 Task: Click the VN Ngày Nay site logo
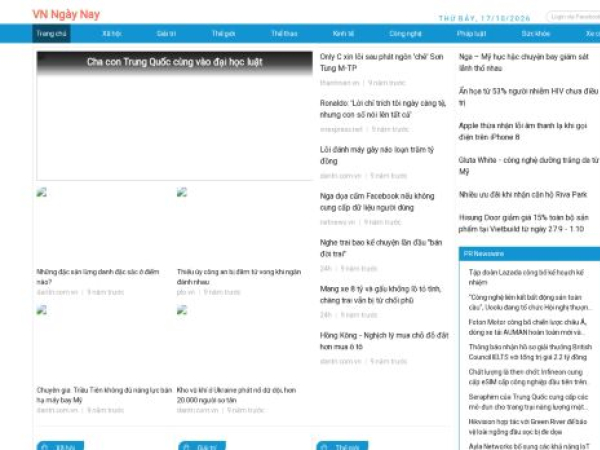coord(66,15)
